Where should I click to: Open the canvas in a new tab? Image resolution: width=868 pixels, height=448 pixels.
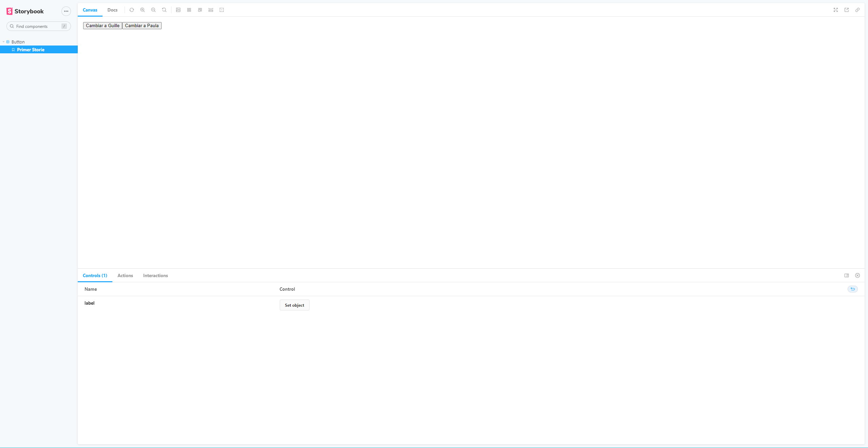[846, 10]
